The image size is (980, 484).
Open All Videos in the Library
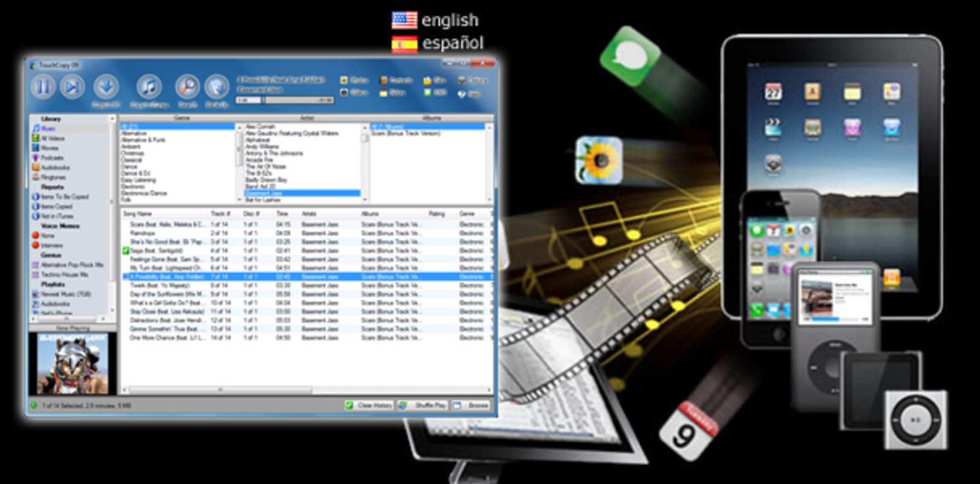pyautogui.click(x=48, y=139)
